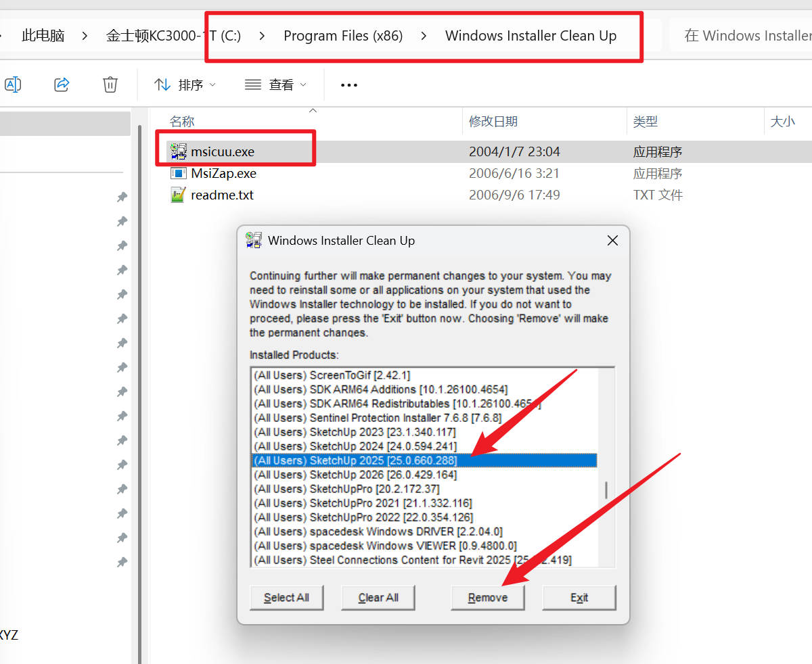812x664 pixels.
Task: Select ScreenToGif [2.42.1] list entry
Action: pos(332,375)
